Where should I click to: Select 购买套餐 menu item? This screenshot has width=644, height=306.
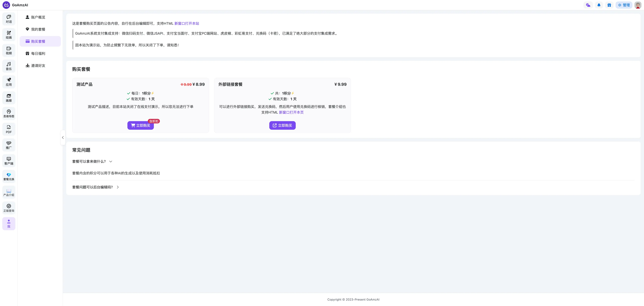(40, 41)
